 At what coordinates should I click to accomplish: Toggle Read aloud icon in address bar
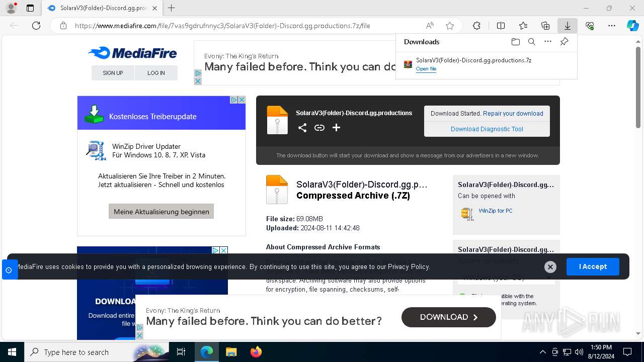click(430, 26)
